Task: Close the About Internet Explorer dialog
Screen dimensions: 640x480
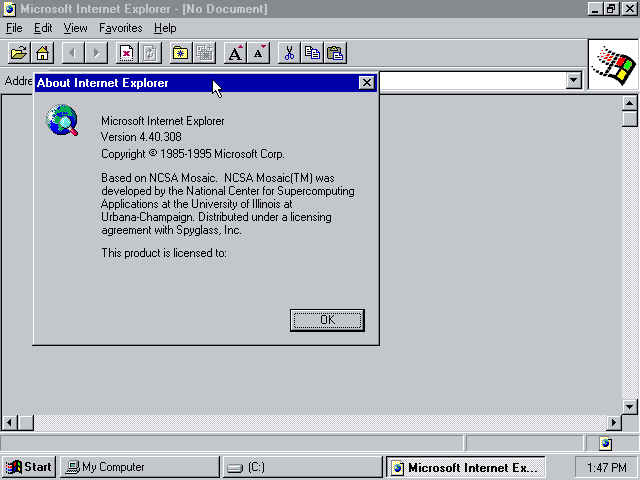Action: (367, 83)
